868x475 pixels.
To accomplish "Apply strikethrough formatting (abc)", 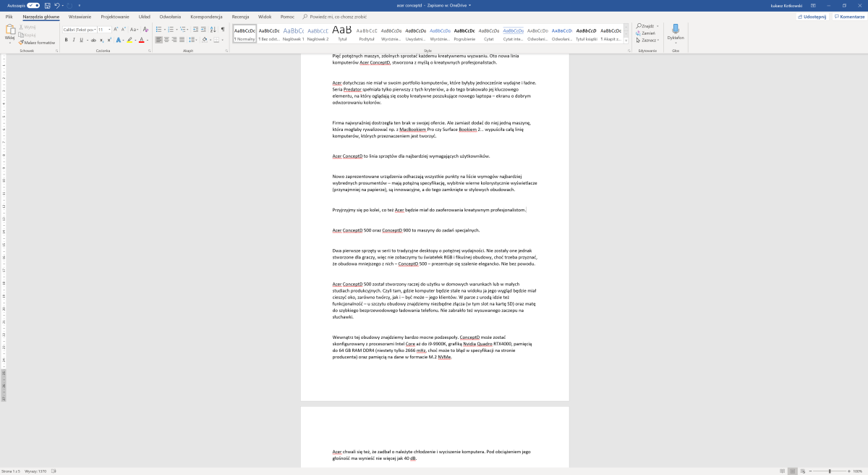I will 93,40.
